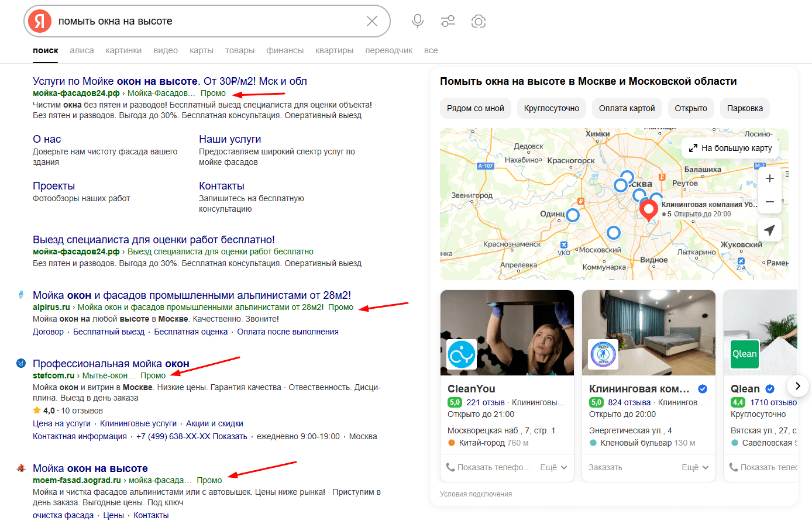The image size is (812, 531).
Task: Open the «Цена на услуги» sitelink
Action: 61,423
